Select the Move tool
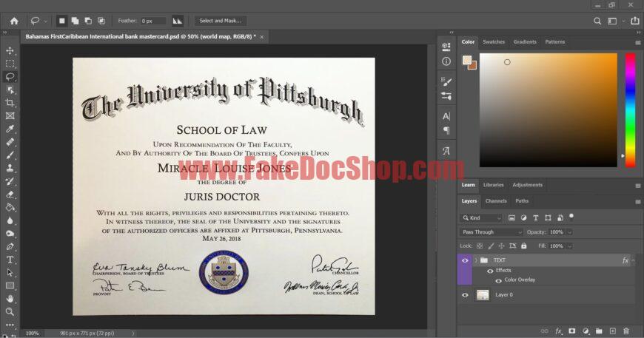 coord(10,50)
